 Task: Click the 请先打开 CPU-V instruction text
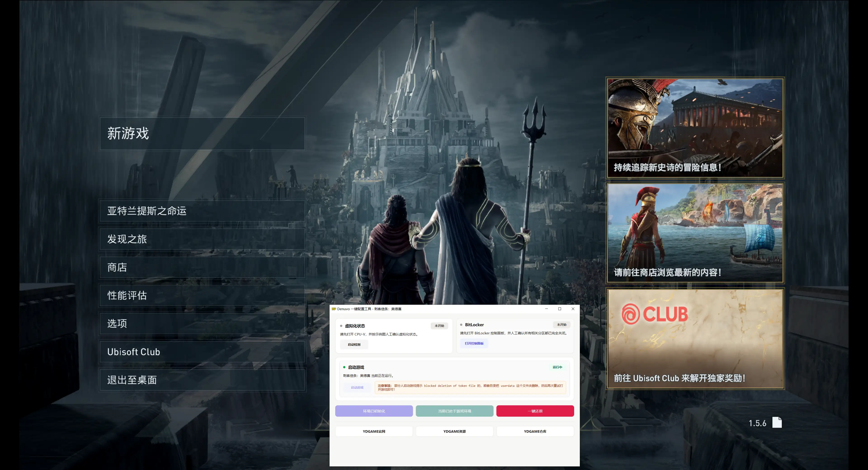click(380, 335)
